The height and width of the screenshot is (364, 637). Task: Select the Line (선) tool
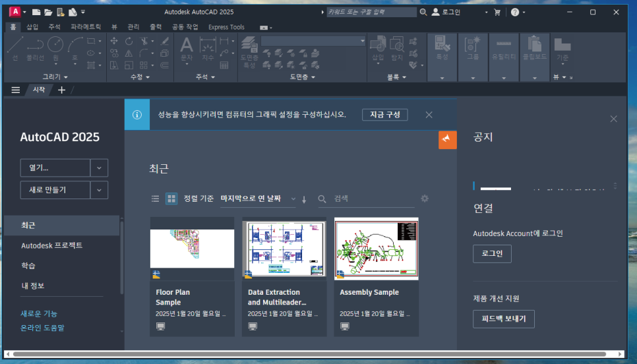15,48
